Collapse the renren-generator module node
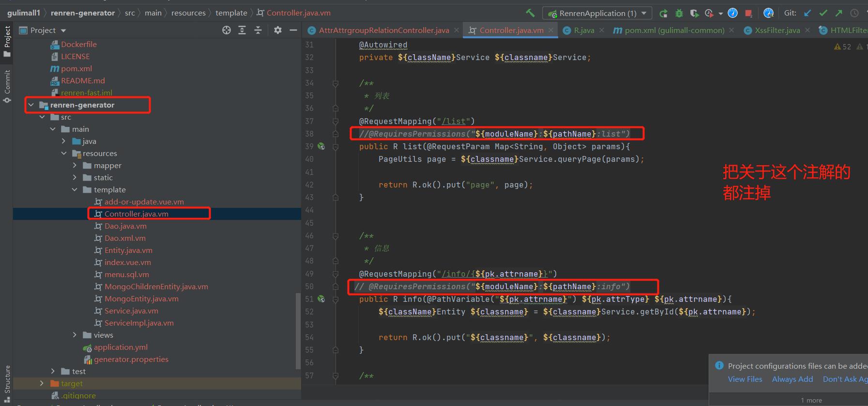The width and height of the screenshot is (868, 406). coord(31,105)
